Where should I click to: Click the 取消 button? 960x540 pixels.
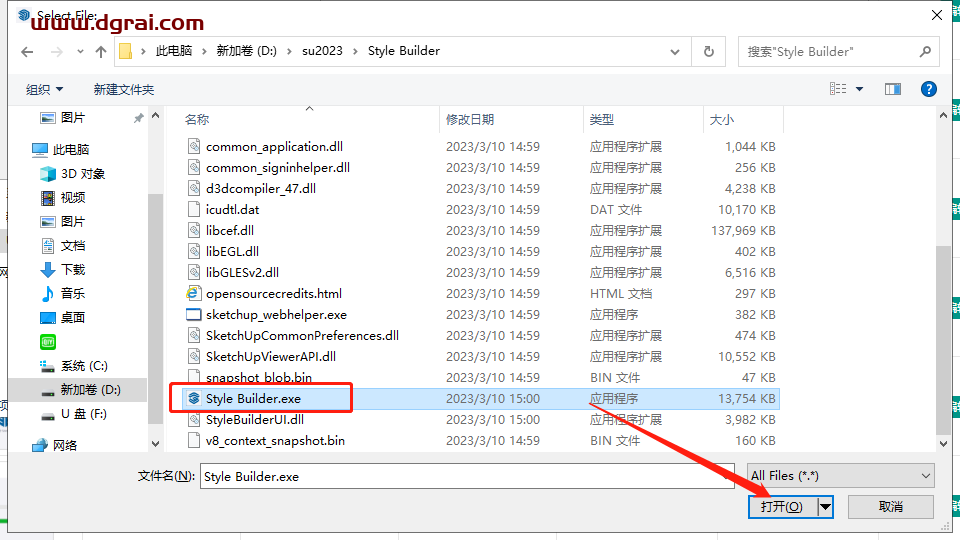[x=891, y=507]
